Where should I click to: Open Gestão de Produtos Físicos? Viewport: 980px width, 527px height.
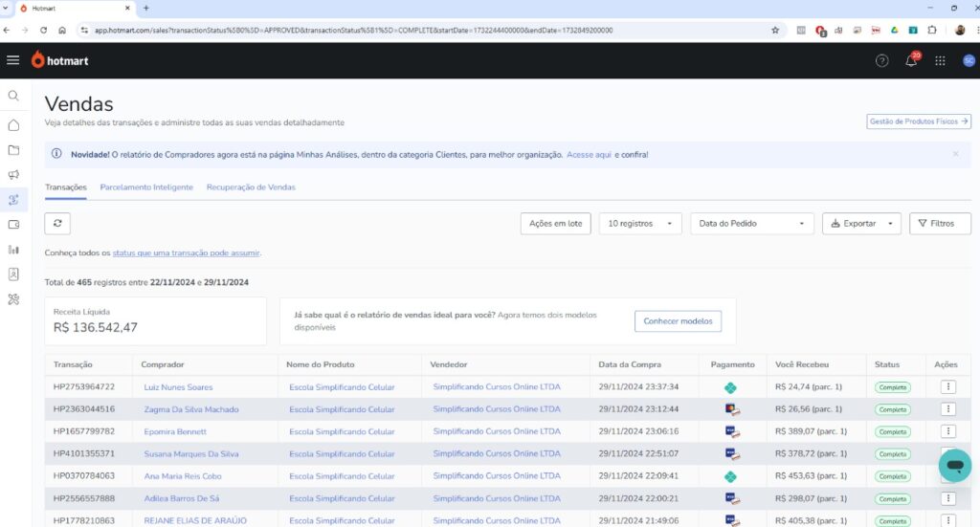point(919,121)
